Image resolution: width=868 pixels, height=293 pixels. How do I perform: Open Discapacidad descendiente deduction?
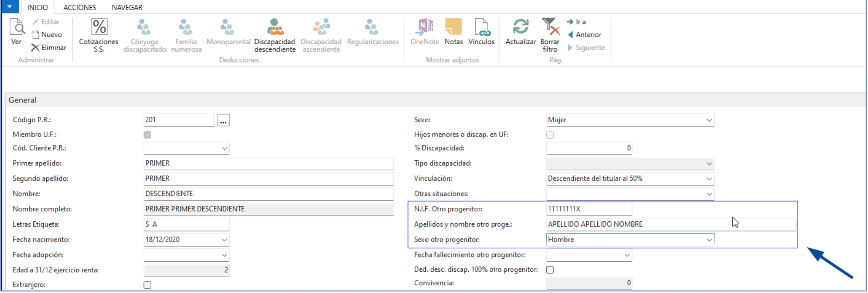pyautogui.click(x=275, y=27)
